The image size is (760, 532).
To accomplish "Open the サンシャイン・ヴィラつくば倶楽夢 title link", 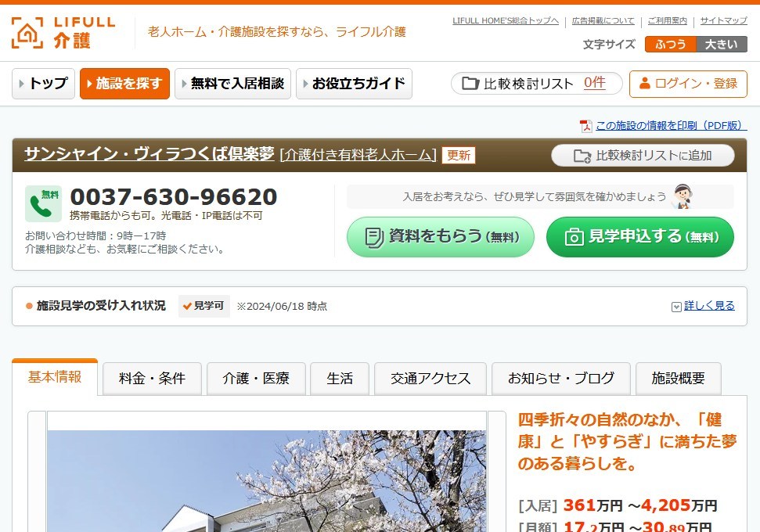I will click(149, 154).
